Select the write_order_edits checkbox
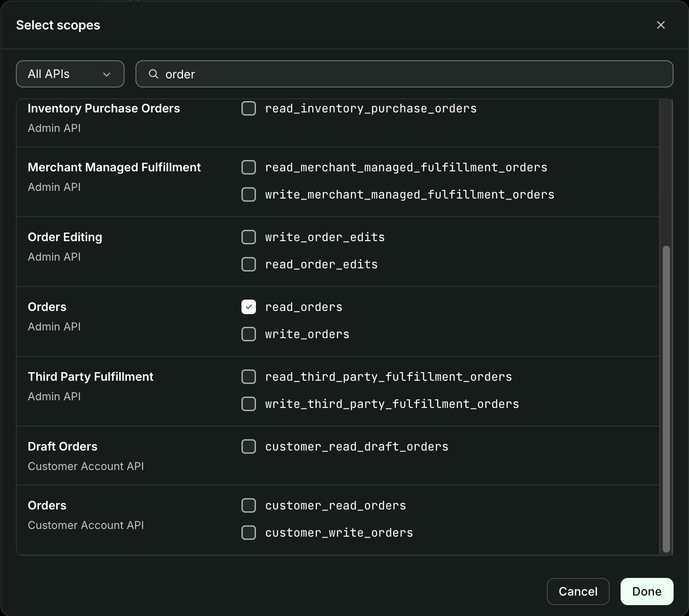This screenshot has width=689, height=616. [249, 237]
